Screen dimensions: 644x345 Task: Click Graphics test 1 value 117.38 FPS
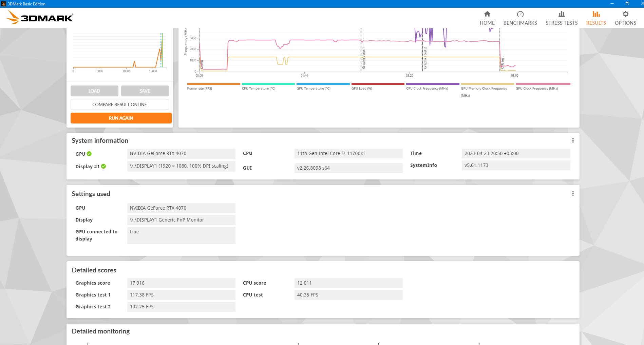[181, 295]
